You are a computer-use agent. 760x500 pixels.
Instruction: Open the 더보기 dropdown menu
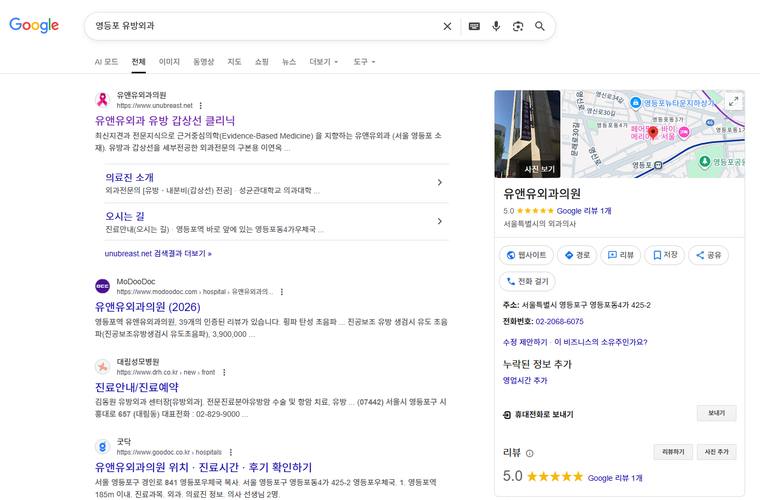tap(324, 62)
